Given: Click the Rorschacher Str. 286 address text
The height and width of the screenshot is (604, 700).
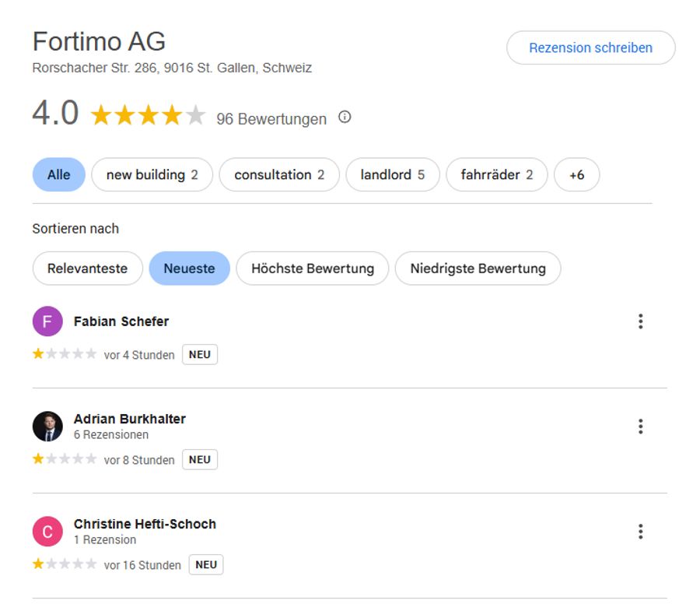Looking at the screenshot, I should coord(172,68).
